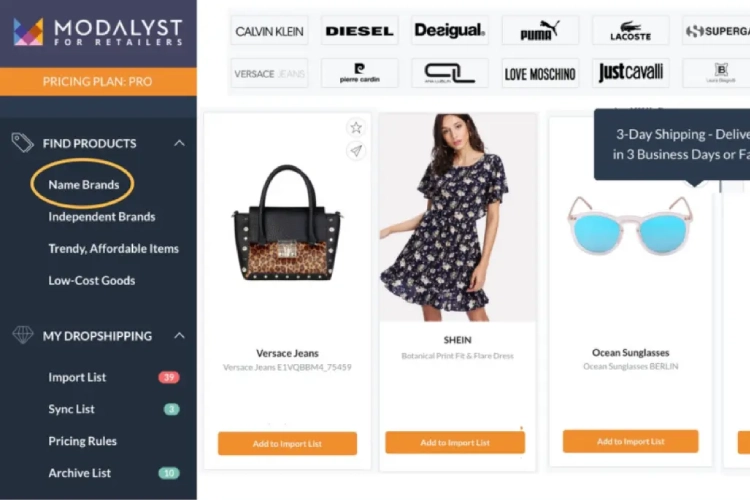The image size is (750, 500).
Task: Click the diamond My Dropshipping icon
Action: [x=22, y=335]
